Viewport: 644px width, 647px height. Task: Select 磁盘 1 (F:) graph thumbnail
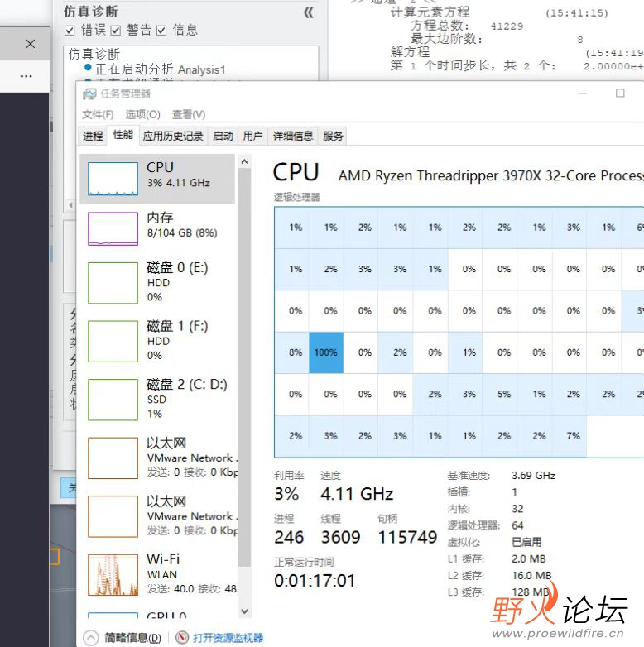tap(113, 342)
